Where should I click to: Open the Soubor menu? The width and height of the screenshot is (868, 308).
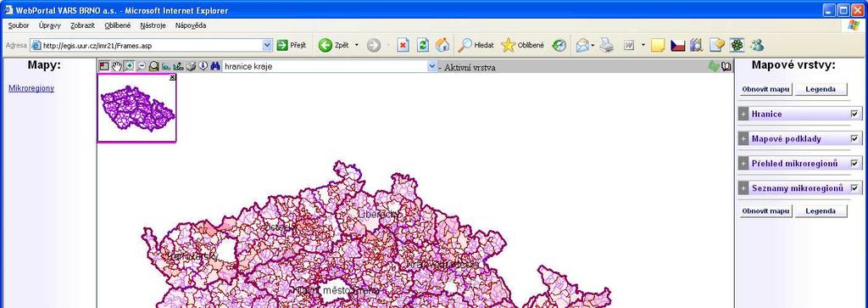[19, 25]
